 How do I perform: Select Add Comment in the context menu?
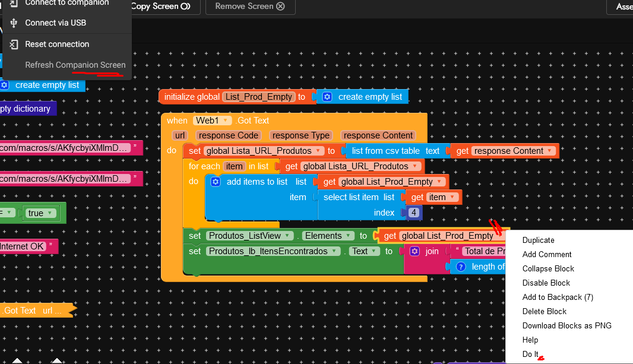point(547,254)
